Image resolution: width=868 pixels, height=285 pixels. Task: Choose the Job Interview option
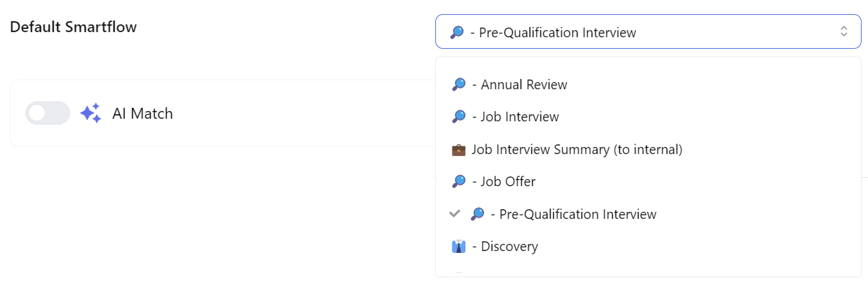point(520,117)
